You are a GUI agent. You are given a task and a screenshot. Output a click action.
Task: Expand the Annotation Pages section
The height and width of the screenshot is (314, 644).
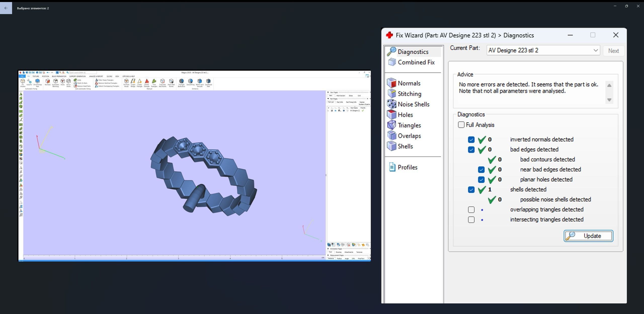coord(328,249)
